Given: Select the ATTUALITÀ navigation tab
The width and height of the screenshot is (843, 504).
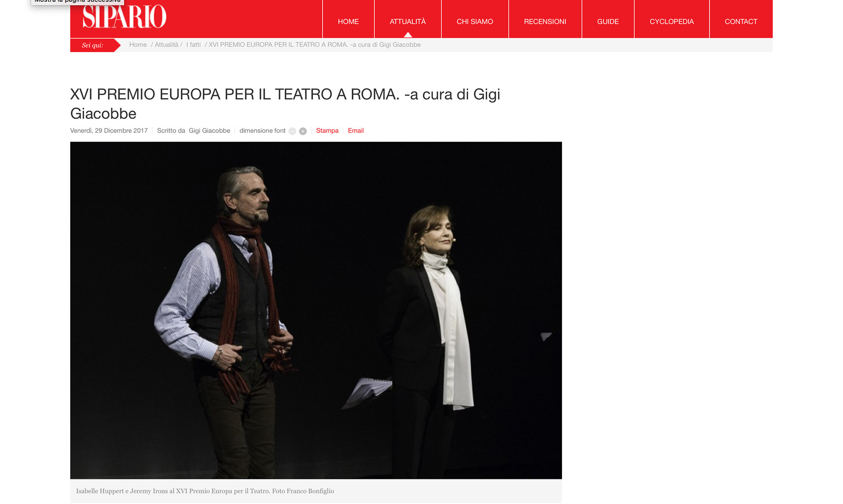Looking at the screenshot, I should 408,21.
